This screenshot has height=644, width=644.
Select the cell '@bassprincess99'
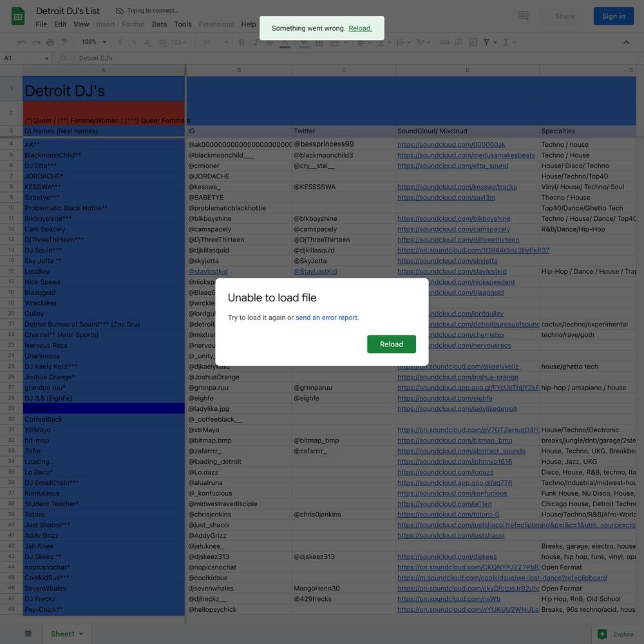344,144
